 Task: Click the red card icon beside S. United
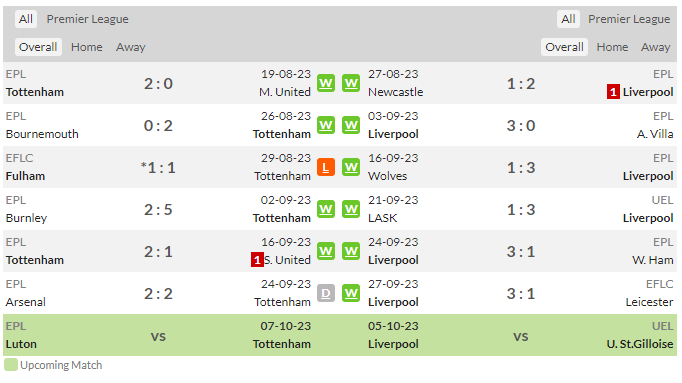[257, 260]
